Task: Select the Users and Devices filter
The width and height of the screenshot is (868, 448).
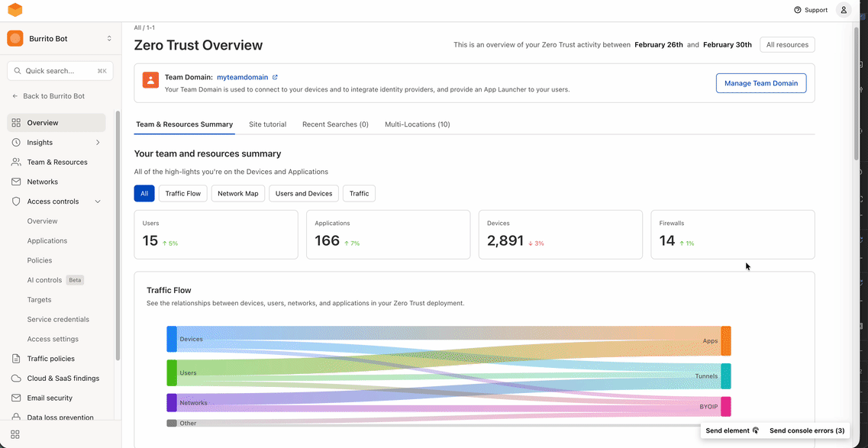Action: [x=303, y=193]
